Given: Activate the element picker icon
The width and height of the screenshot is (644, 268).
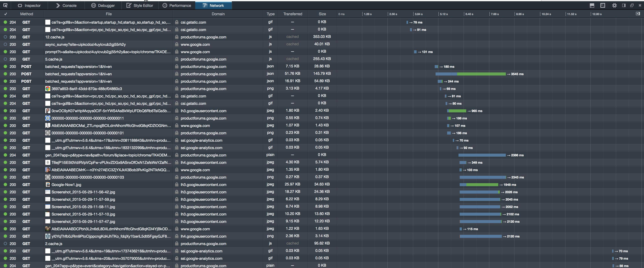Looking at the screenshot, I should tap(6, 5).
